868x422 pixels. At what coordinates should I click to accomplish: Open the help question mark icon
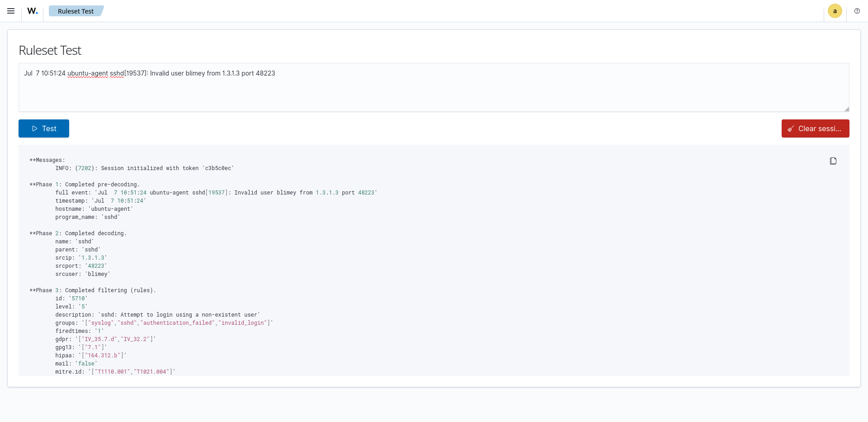coord(857,11)
